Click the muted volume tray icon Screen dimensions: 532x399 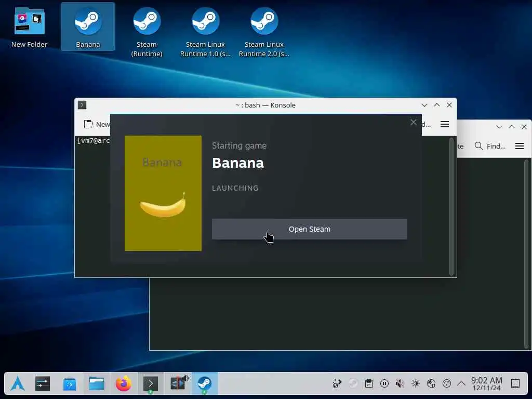coord(400,384)
